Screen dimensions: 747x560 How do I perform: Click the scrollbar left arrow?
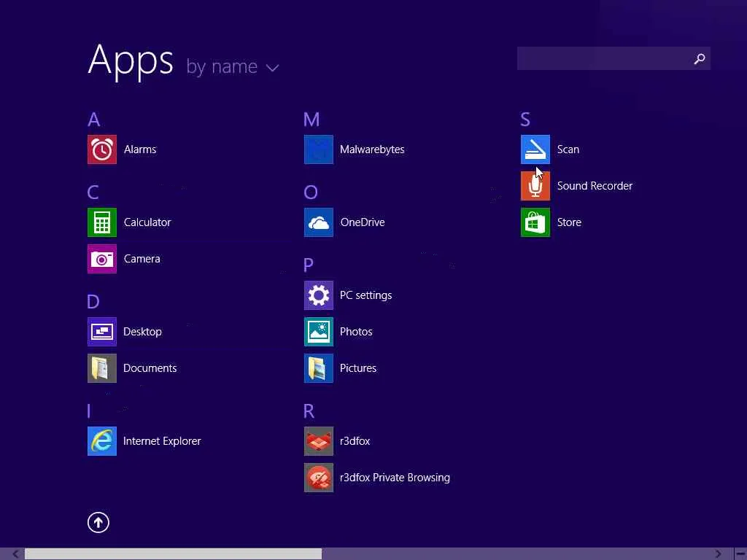[x=16, y=554]
